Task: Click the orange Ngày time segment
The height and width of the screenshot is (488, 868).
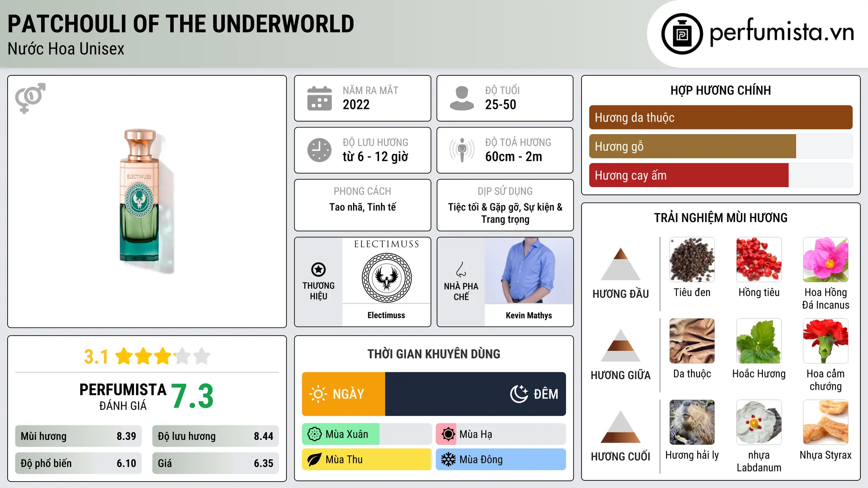Action: 344,394
